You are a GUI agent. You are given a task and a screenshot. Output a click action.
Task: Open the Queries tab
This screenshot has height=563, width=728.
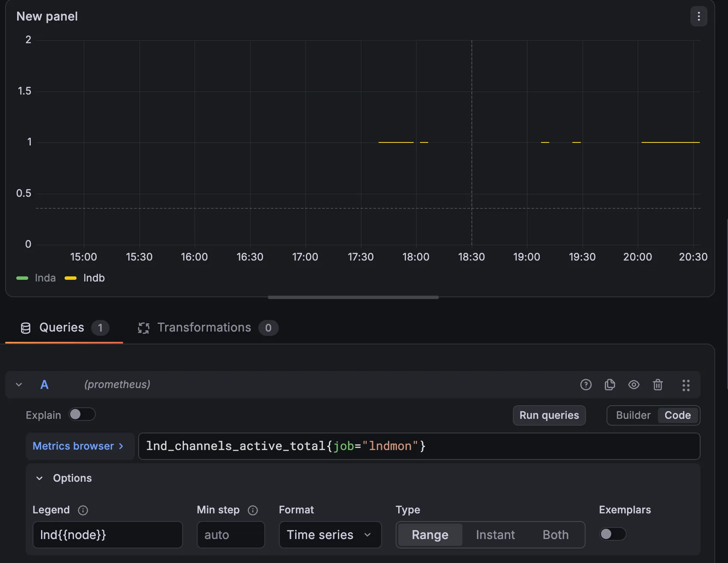[x=64, y=328]
